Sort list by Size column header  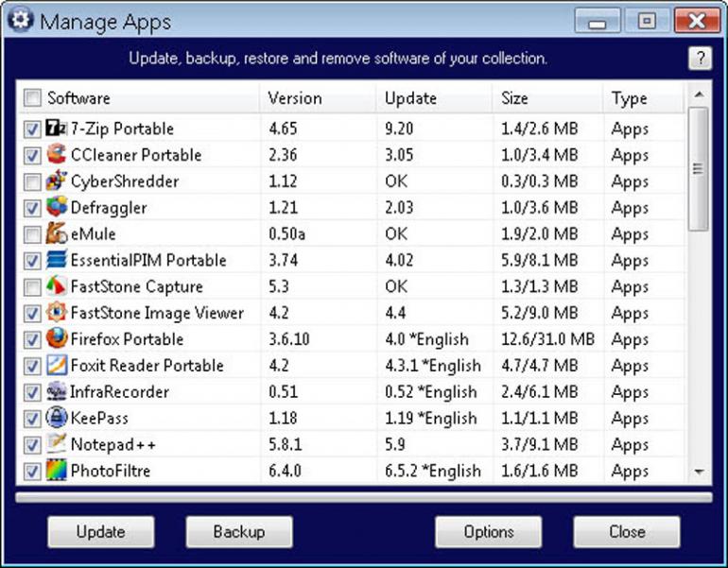547,98
